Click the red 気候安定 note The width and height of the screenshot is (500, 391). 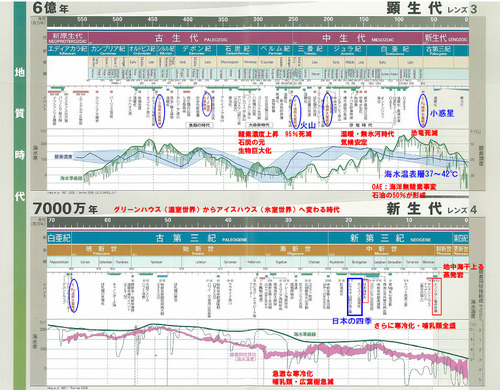[354, 142]
